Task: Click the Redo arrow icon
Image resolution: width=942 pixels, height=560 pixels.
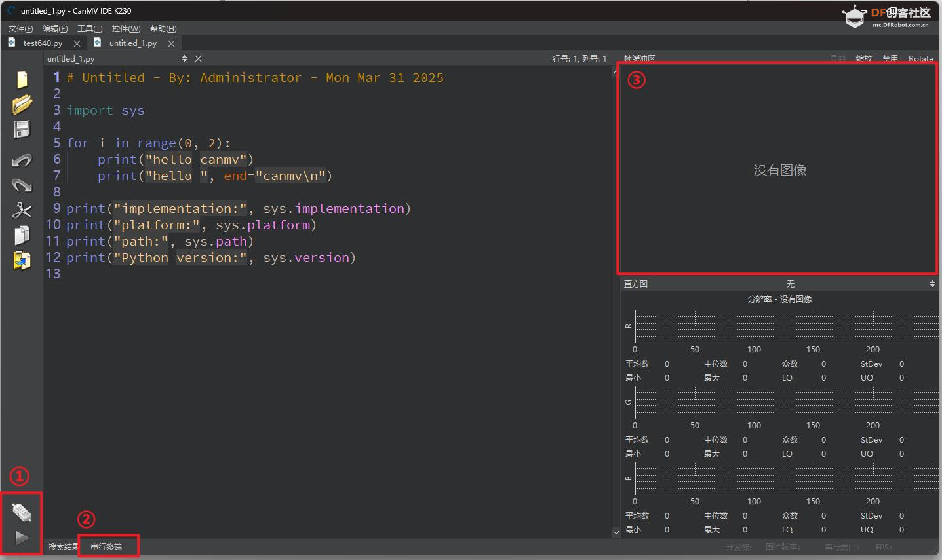Action: (x=22, y=185)
